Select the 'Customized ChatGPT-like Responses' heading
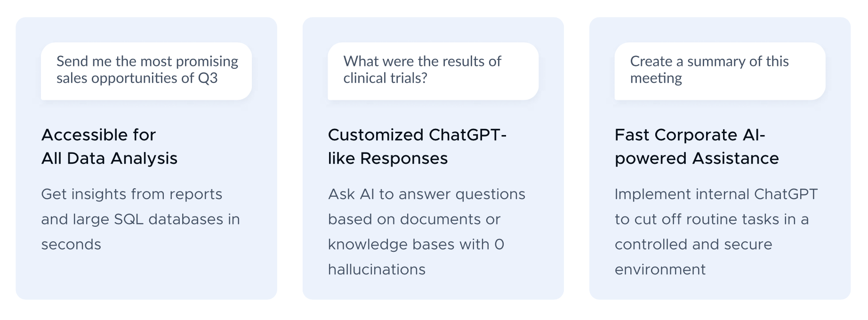Image resolution: width=868 pixels, height=320 pixels. [417, 146]
